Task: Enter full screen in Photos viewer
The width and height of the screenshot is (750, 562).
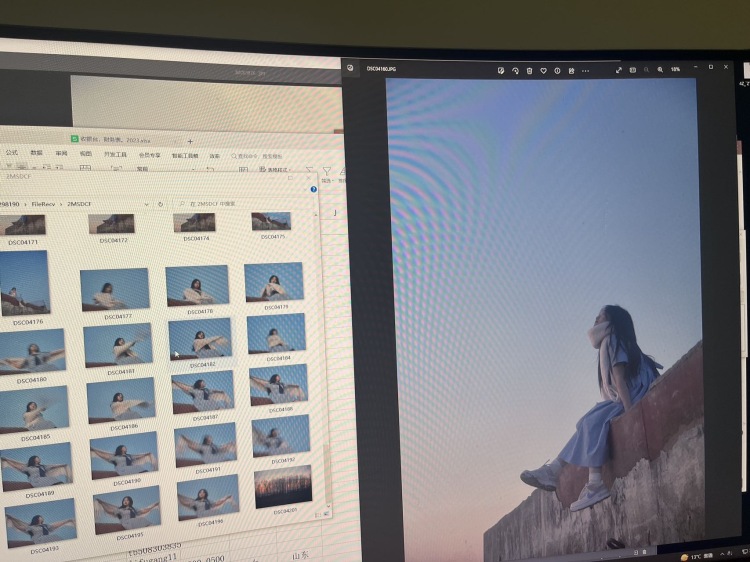Action: [618, 70]
